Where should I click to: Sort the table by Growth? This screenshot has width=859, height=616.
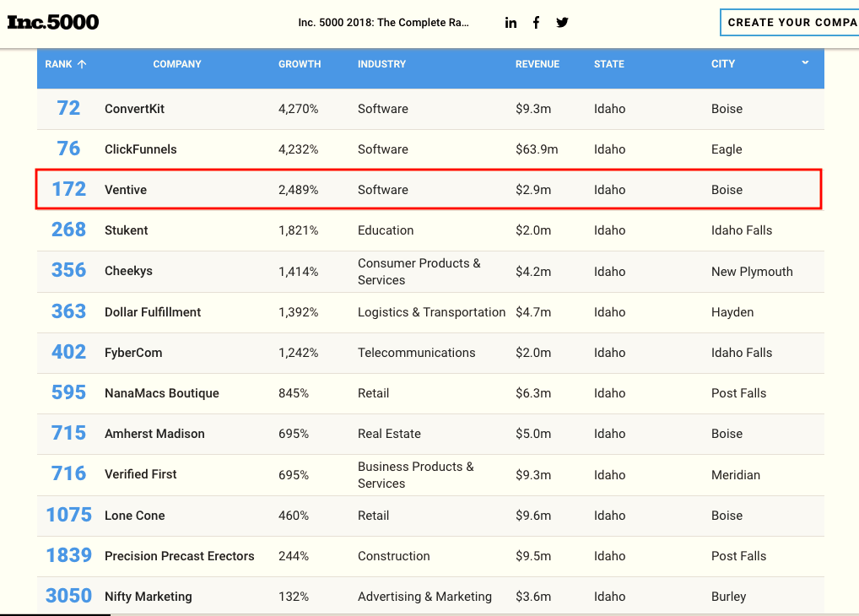(x=300, y=64)
